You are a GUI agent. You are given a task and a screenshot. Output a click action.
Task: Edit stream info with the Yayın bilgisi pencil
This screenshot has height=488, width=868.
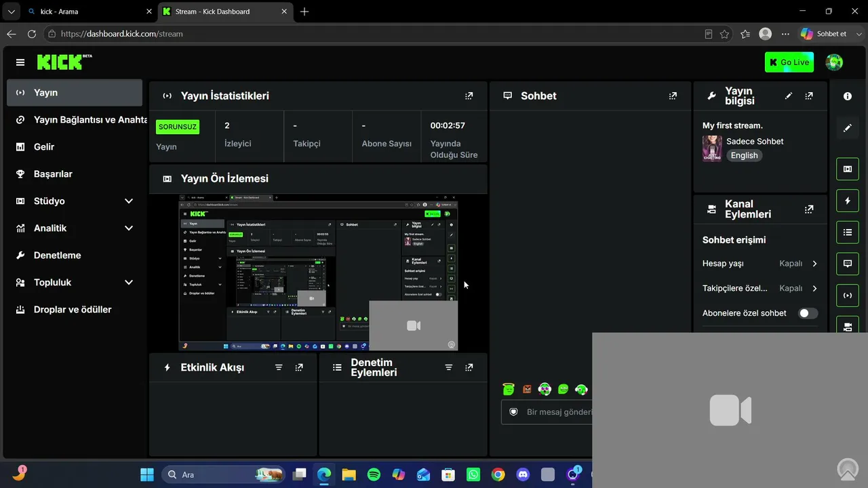(x=789, y=96)
